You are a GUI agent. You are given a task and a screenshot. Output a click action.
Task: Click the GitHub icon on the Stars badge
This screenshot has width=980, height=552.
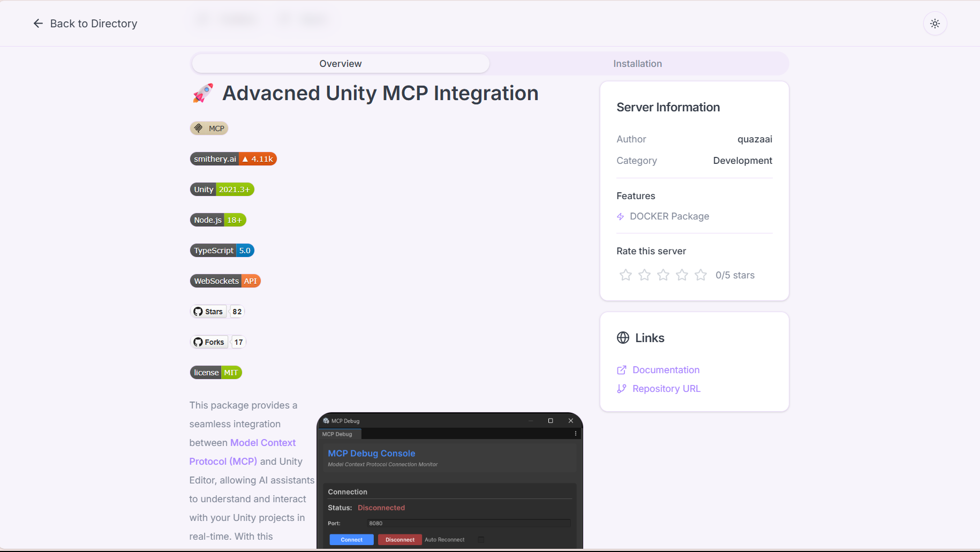(x=198, y=311)
